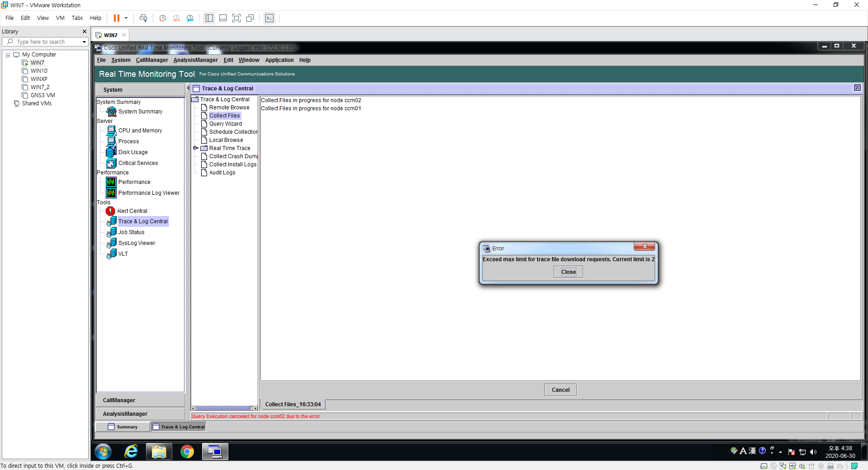Select WINXP VM in the Library
This screenshot has width=868, height=470.
click(x=39, y=79)
